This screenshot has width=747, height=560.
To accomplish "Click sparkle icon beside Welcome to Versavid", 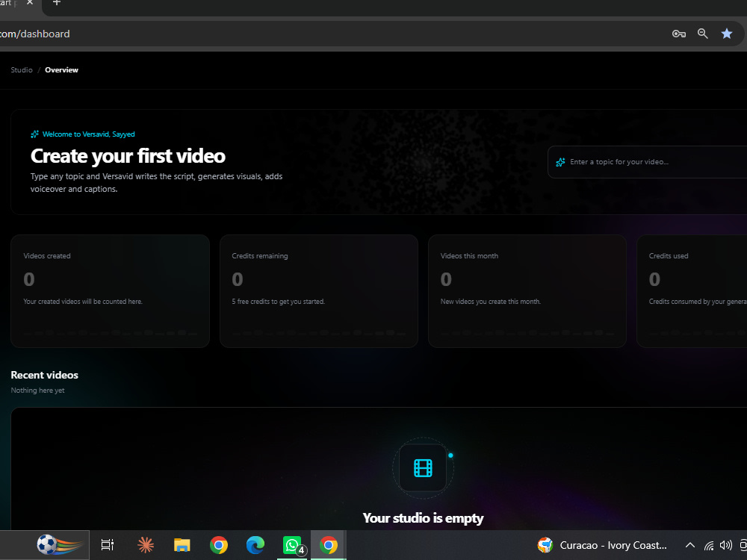I will pos(35,134).
